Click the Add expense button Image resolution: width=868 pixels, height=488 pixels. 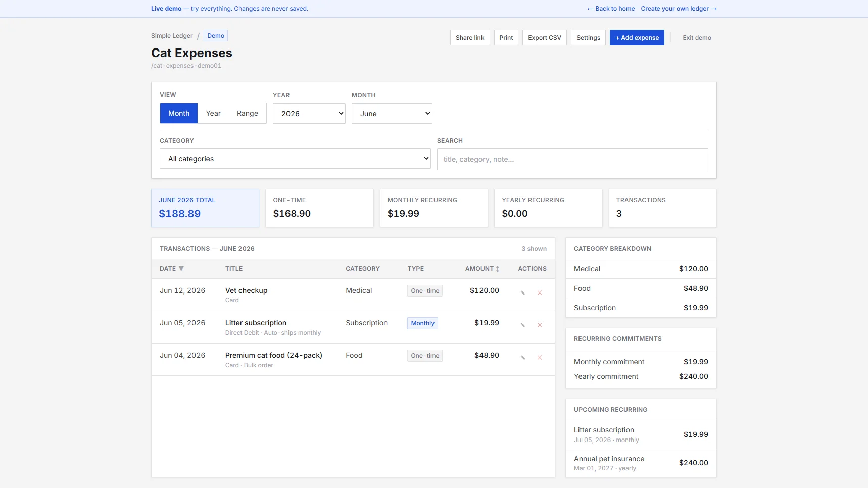pos(637,38)
